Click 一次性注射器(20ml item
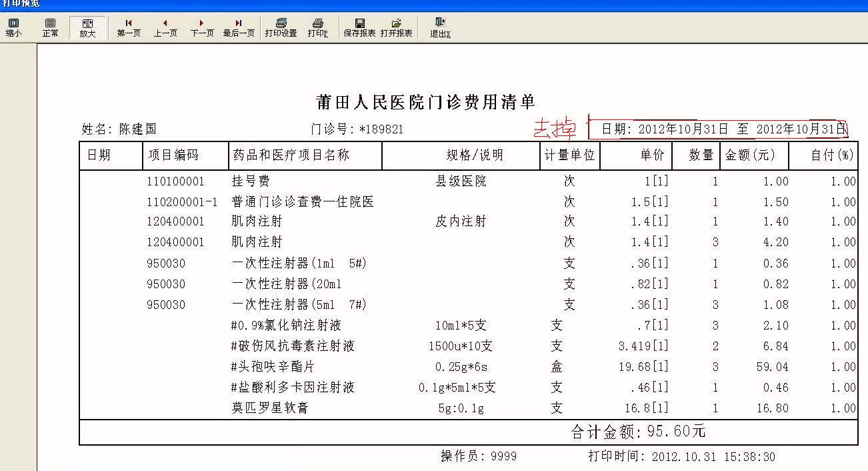868x471 pixels. point(287,284)
